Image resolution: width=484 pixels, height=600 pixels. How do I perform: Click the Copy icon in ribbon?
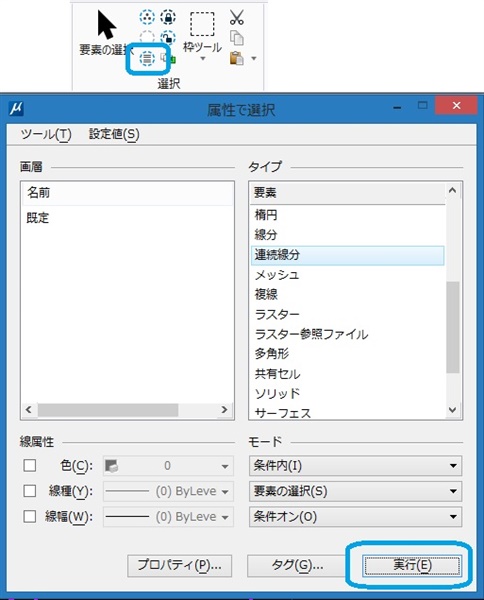[x=237, y=38]
